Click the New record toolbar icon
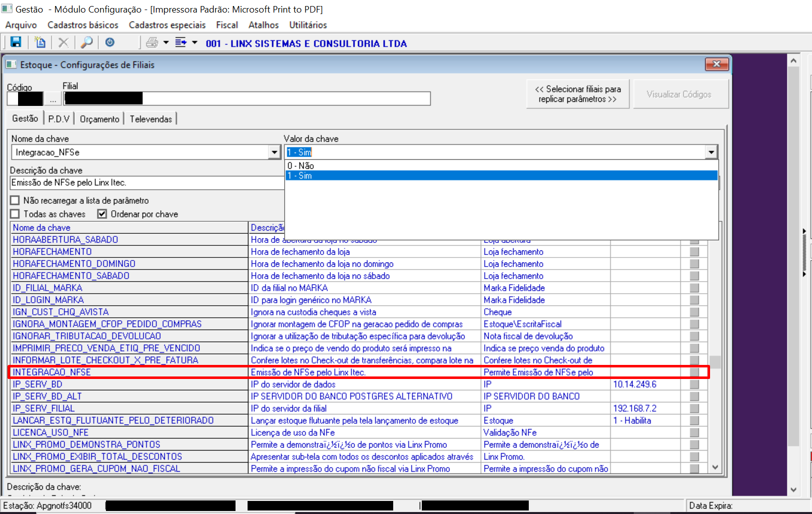The image size is (812, 514). (40, 43)
